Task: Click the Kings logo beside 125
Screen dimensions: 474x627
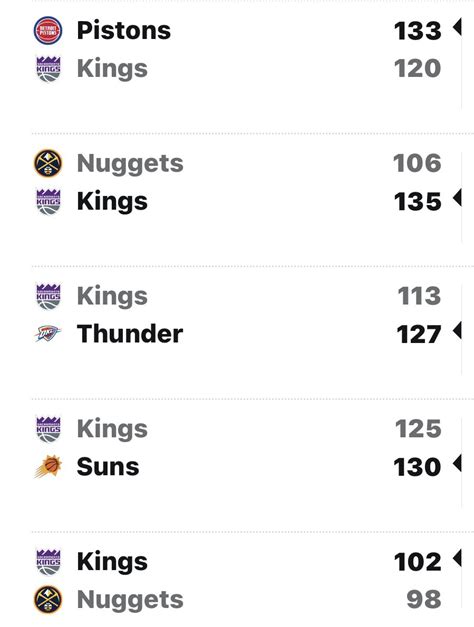Action: 48,429
